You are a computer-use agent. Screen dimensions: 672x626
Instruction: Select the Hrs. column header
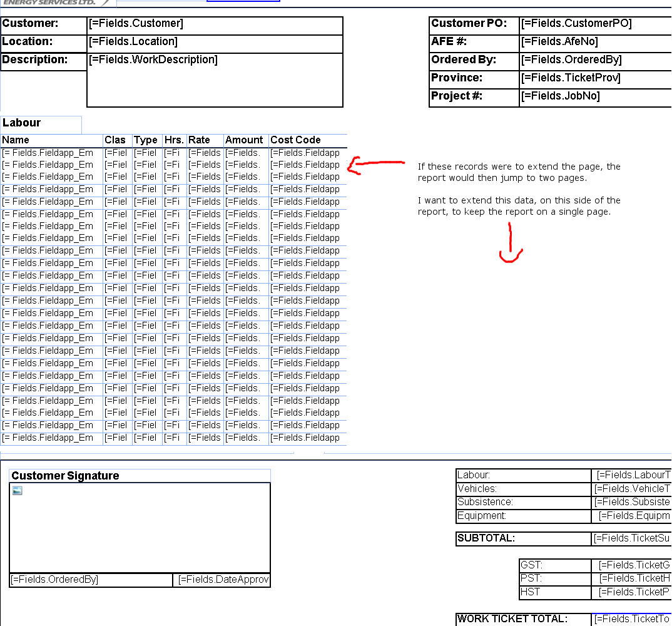175,140
